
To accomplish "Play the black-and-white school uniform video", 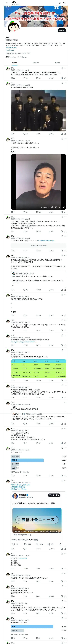I will click(39, 111).
